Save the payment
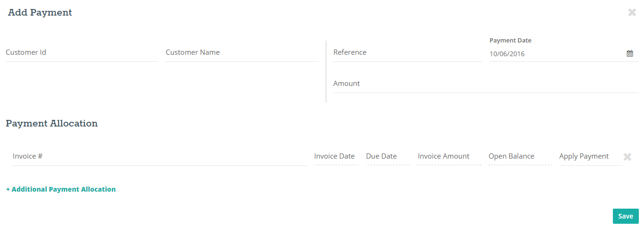Image resolution: width=644 pixels, height=228 pixels. coord(626,216)
